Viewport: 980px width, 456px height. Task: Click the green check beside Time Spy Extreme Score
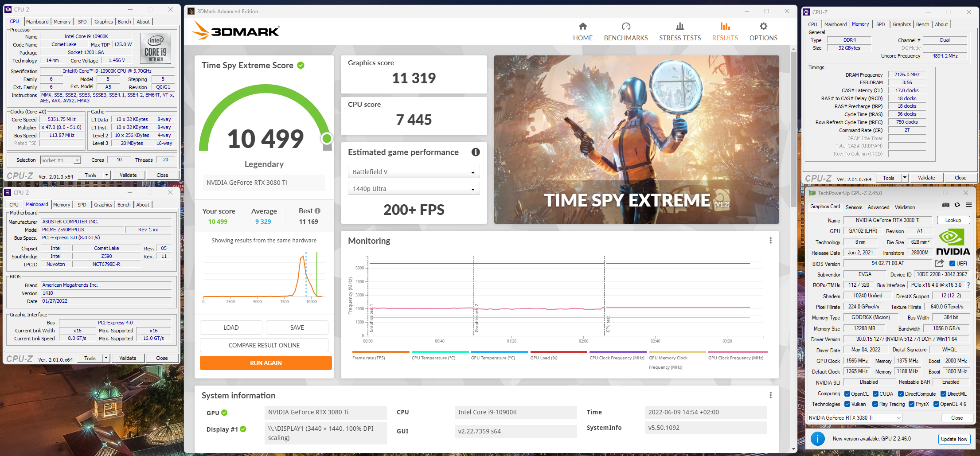click(301, 65)
